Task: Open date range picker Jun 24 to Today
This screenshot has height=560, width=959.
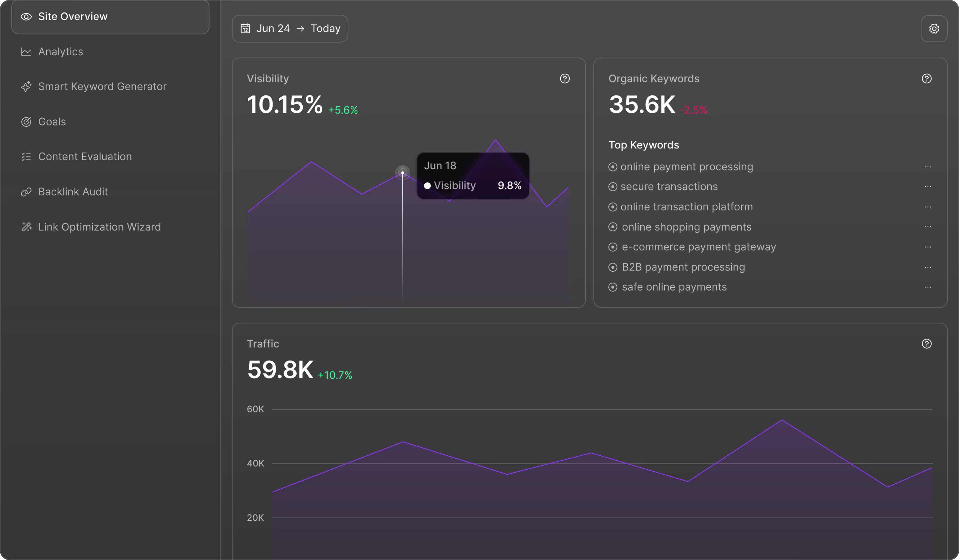Action: [290, 28]
